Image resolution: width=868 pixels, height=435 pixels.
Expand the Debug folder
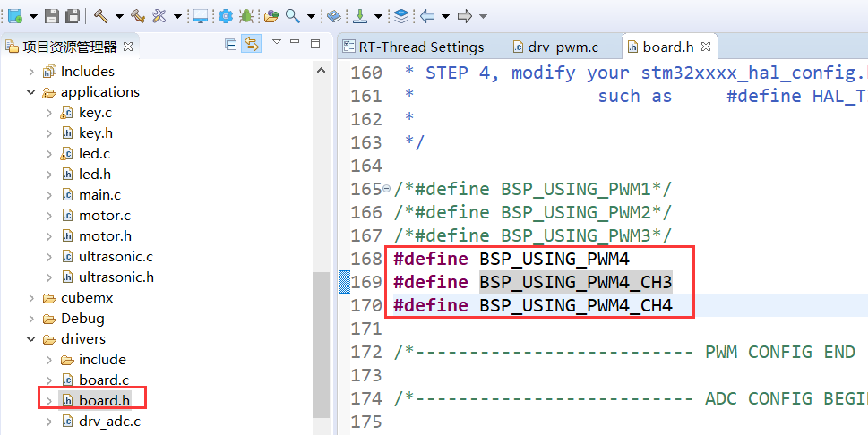(x=31, y=319)
